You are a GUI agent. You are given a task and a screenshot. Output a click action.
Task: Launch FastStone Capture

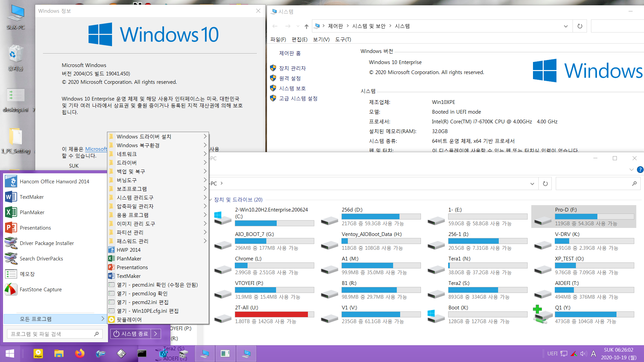(x=55, y=289)
